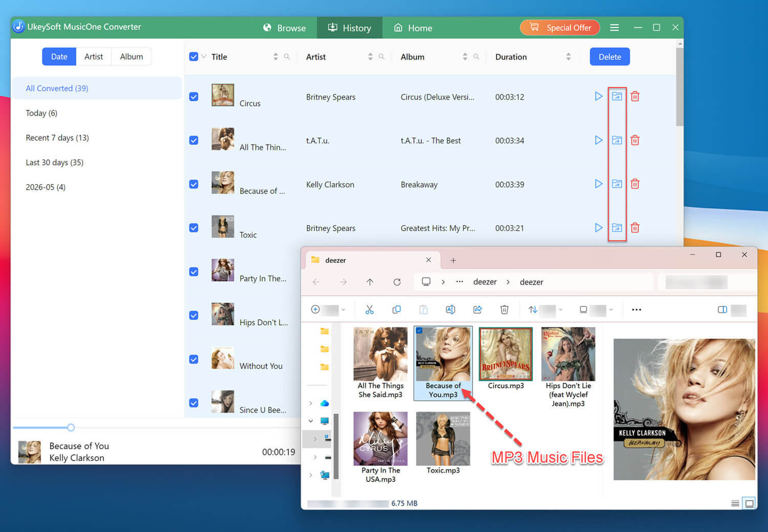Open selection dropdown arrow beside select-all checkbox
This screenshot has height=532, width=768.
coord(204,56)
